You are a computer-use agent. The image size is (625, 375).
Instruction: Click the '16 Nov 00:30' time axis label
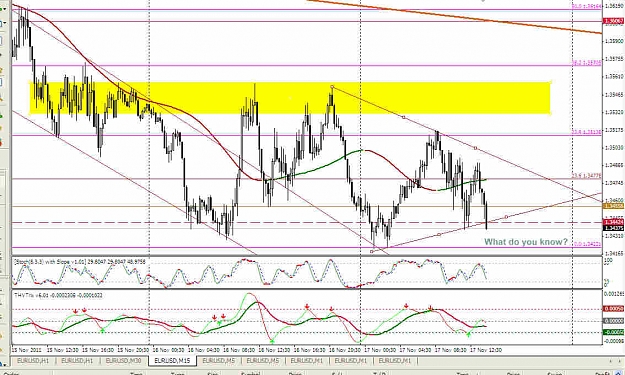pyautogui.click(x=169, y=350)
